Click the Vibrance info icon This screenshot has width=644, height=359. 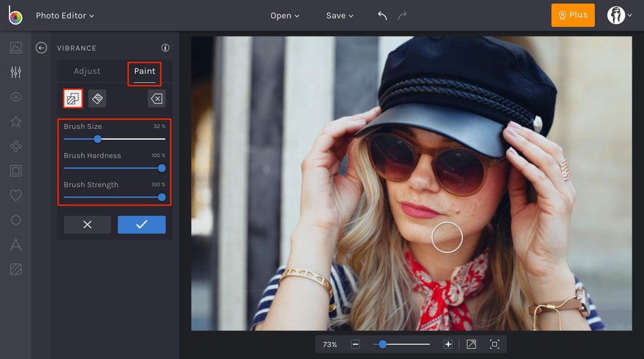(165, 48)
